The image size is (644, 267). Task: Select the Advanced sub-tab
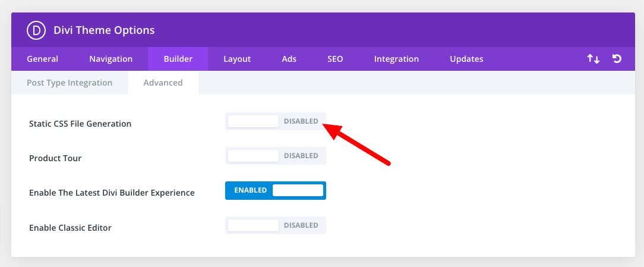163,83
